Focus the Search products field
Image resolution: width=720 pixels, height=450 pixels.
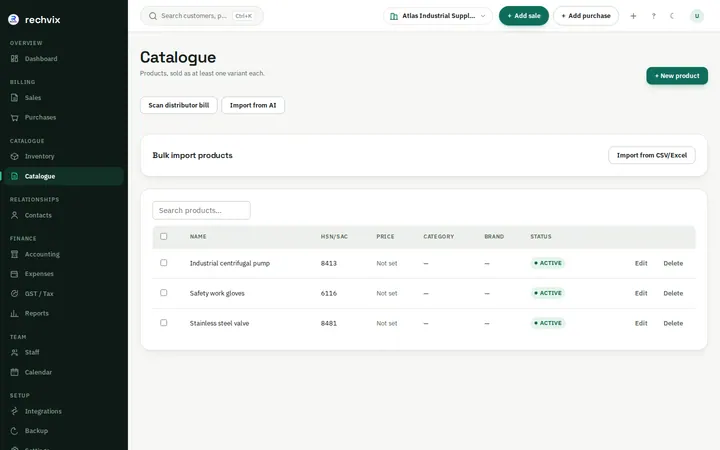tap(201, 210)
